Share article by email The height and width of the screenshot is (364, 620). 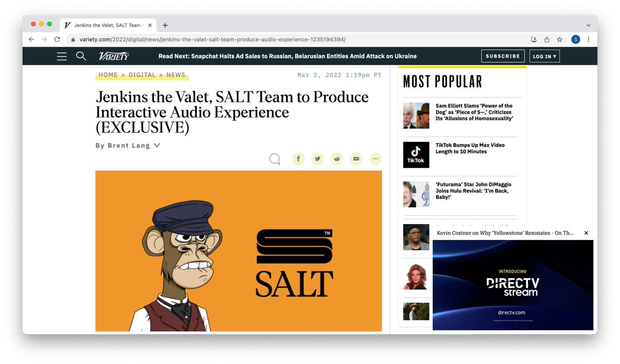point(356,159)
